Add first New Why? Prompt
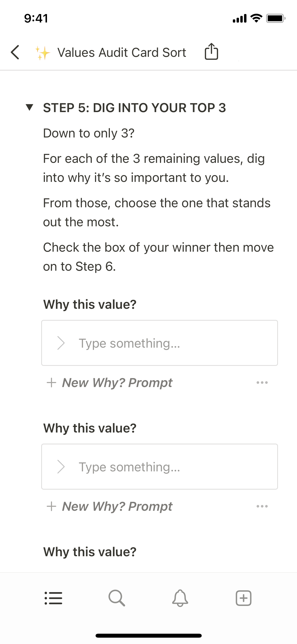297x644 pixels. tap(117, 383)
